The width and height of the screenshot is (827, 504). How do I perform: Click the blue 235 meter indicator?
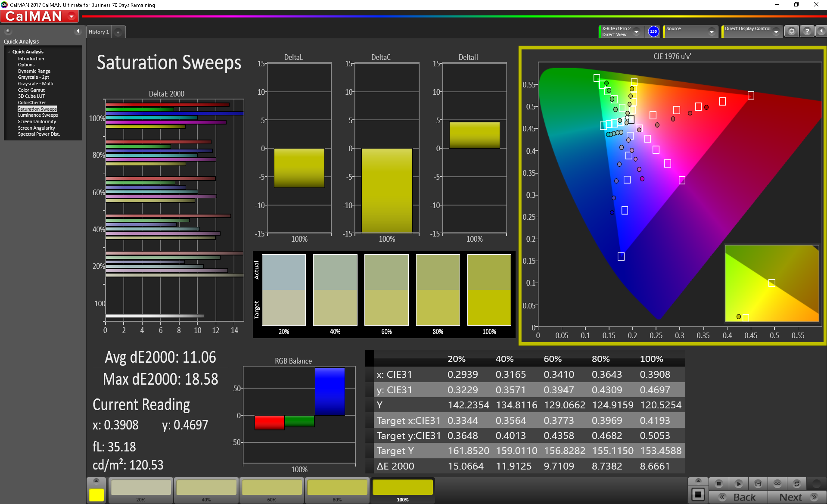coord(653,31)
